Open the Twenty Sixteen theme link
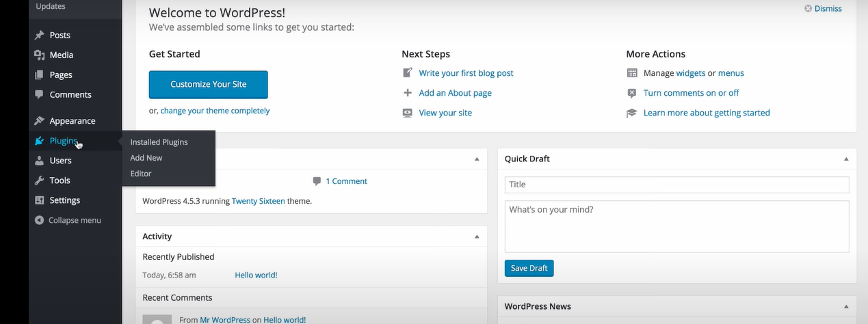Viewport: 868px width, 324px height. [259, 201]
